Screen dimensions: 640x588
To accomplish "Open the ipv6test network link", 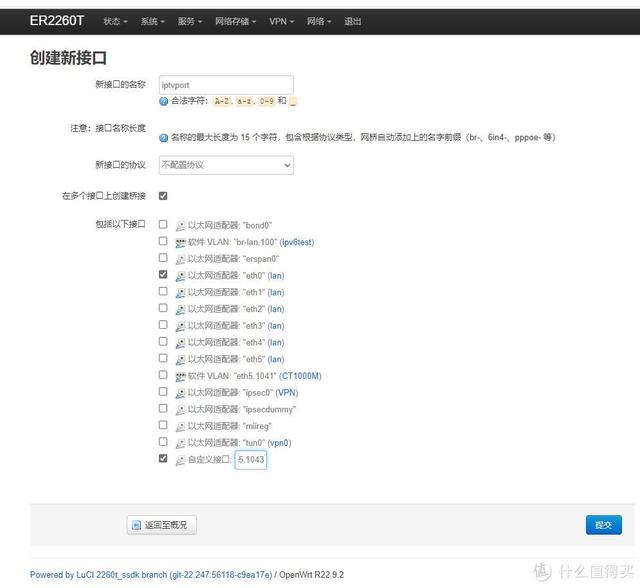I will 297,242.
